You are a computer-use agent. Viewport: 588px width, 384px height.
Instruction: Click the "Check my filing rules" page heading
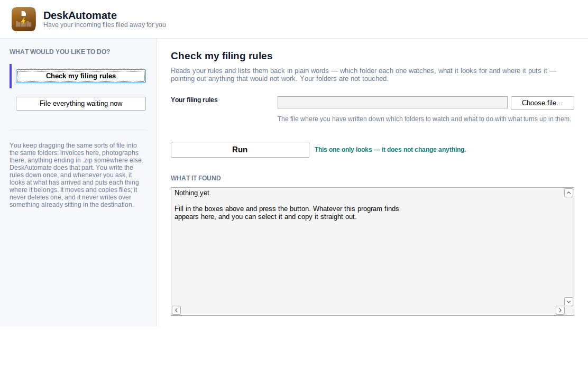(x=222, y=56)
